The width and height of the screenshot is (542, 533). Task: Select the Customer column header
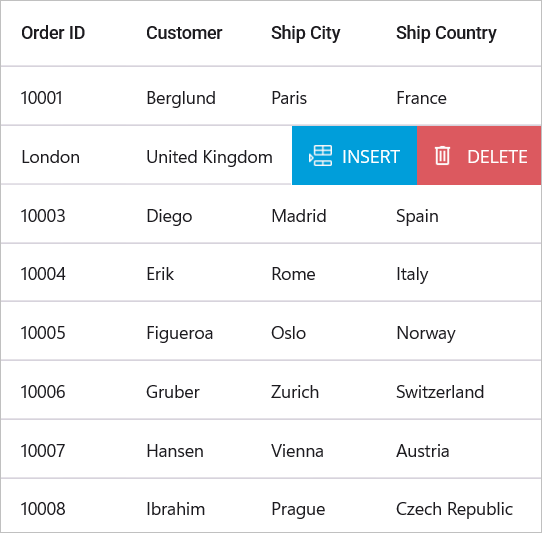point(184,33)
